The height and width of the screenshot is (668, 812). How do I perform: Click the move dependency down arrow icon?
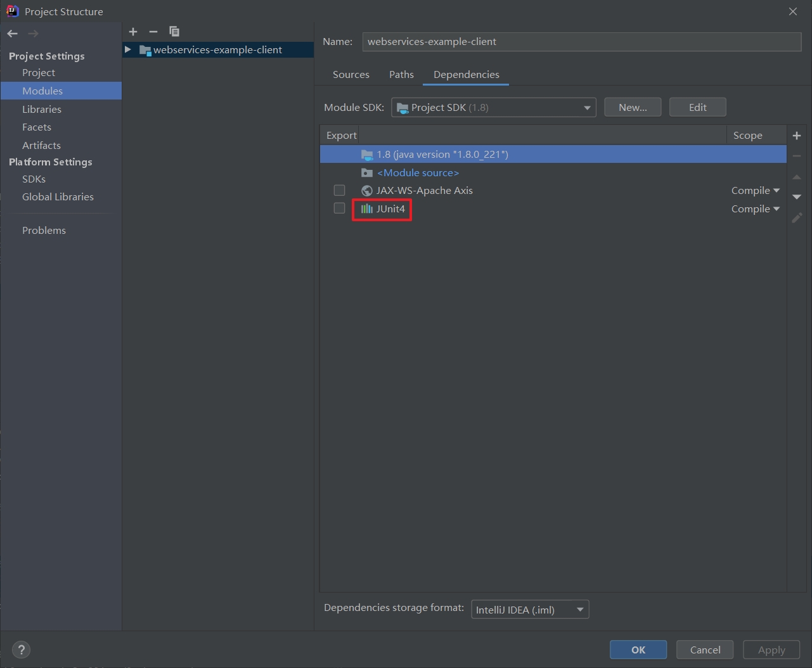tap(797, 197)
